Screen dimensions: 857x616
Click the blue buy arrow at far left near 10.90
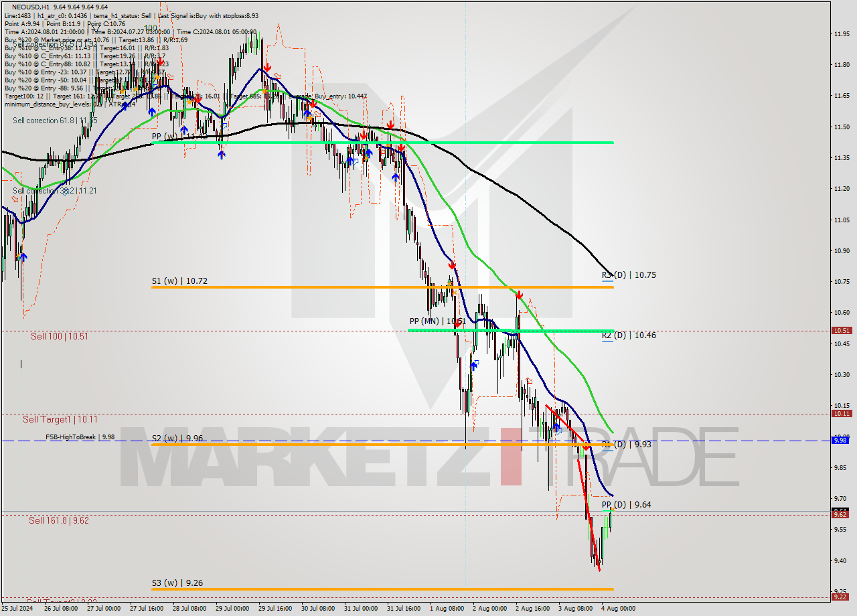23,257
